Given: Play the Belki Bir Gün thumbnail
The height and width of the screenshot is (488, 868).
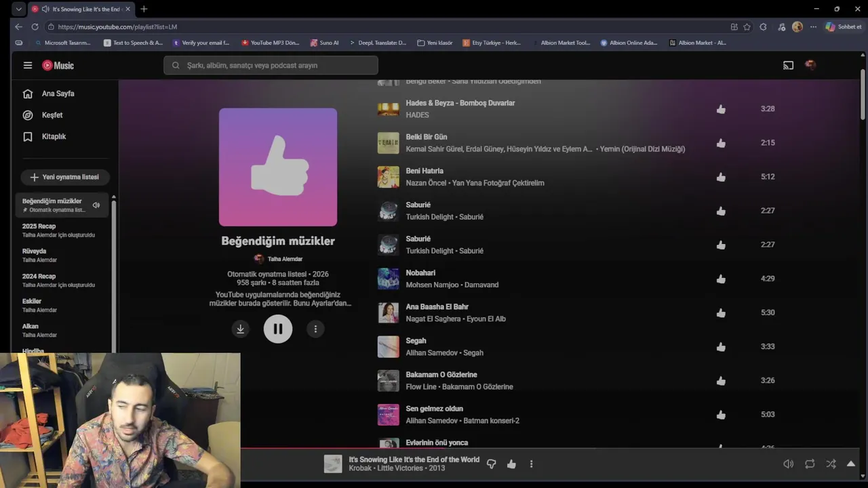Looking at the screenshot, I should click(x=389, y=143).
